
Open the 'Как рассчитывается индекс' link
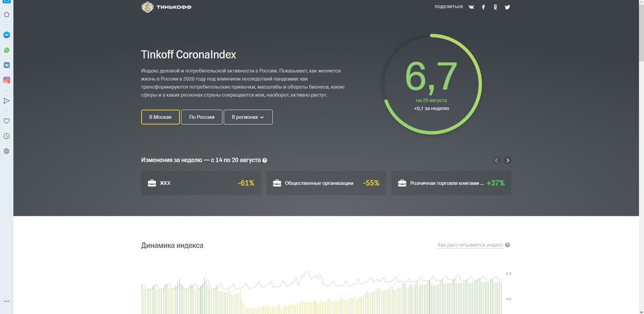pos(470,245)
